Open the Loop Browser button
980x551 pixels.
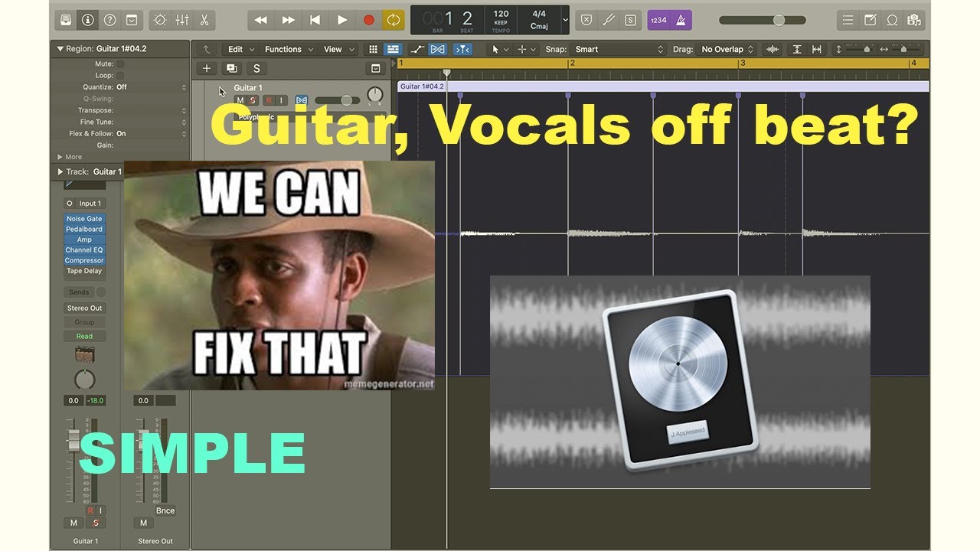coord(892,20)
